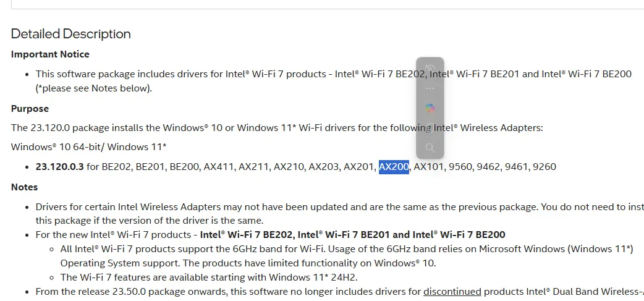Click 'AX101' in the adapter list
The height and width of the screenshot is (301, 644).
tap(428, 167)
